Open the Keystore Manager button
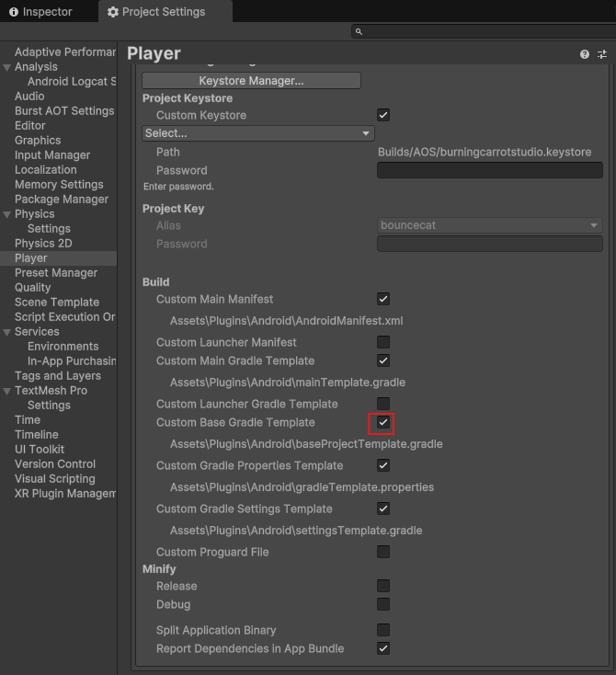The height and width of the screenshot is (675, 616). click(x=251, y=81)
